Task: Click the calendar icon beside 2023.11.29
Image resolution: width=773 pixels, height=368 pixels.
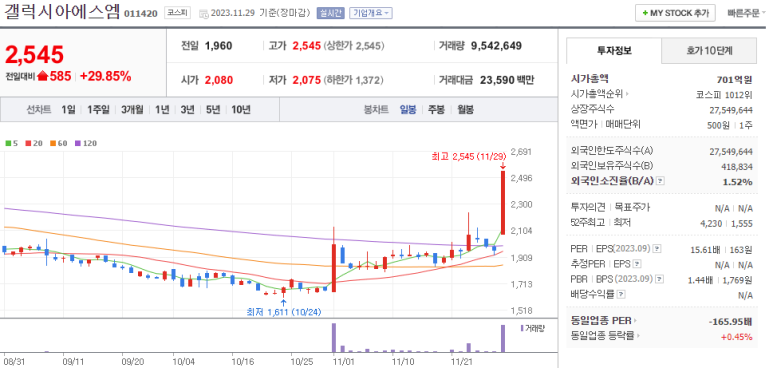Action: pyautogui.click(x=204, y=14)
